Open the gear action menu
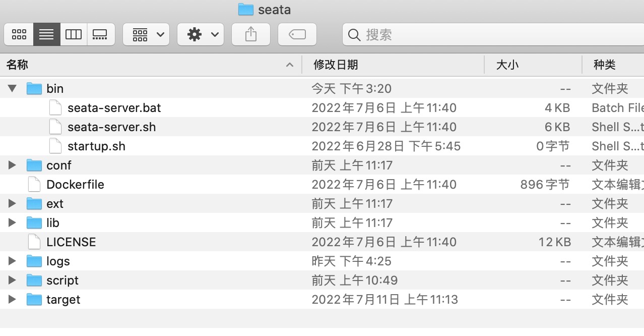644x336 pixels. click(201, 34)
